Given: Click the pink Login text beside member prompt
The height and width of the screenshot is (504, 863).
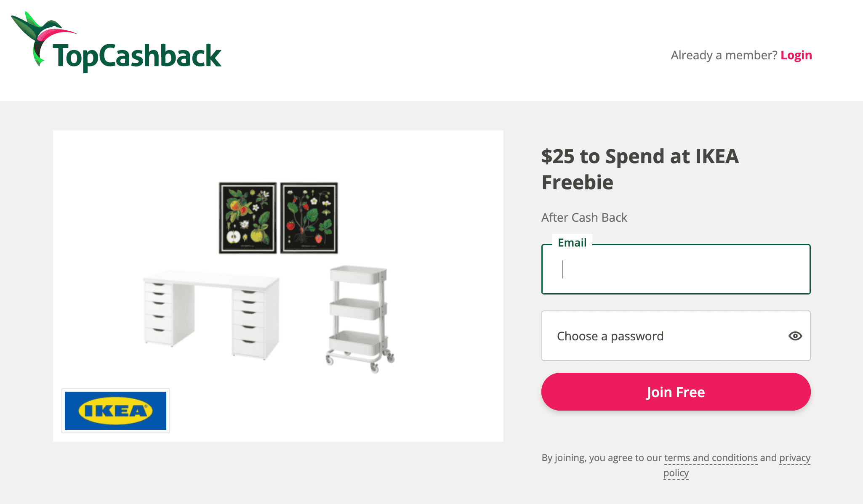Looking at the screenshot, I should click(797, 55).
